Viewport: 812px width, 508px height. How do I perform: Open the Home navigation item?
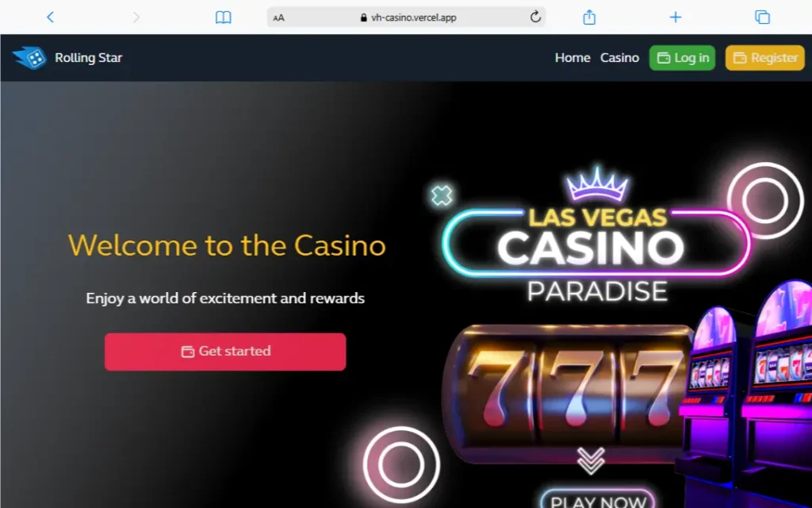(573, 57)
